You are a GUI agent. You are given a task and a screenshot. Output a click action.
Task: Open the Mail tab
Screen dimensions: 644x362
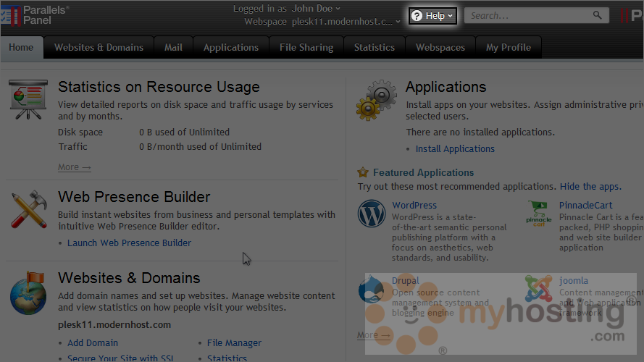173,48
